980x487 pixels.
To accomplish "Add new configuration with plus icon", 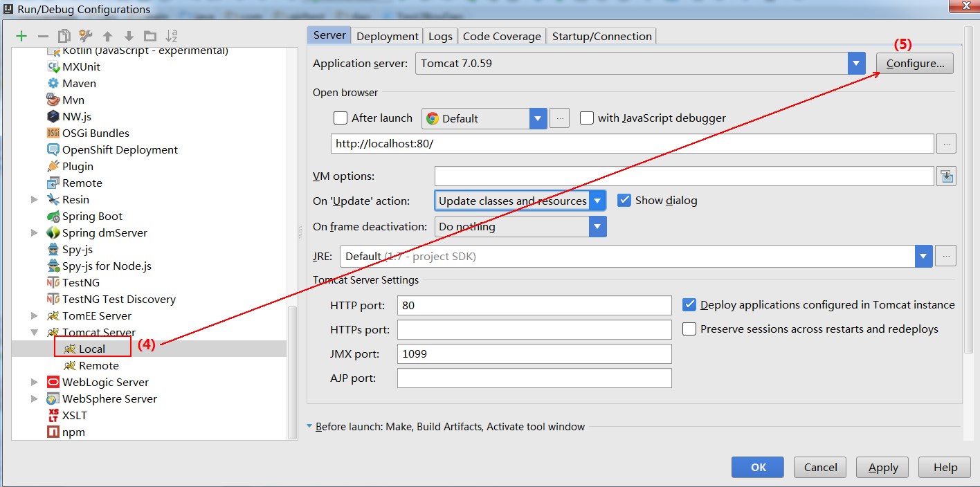I will tap(21, 36).
